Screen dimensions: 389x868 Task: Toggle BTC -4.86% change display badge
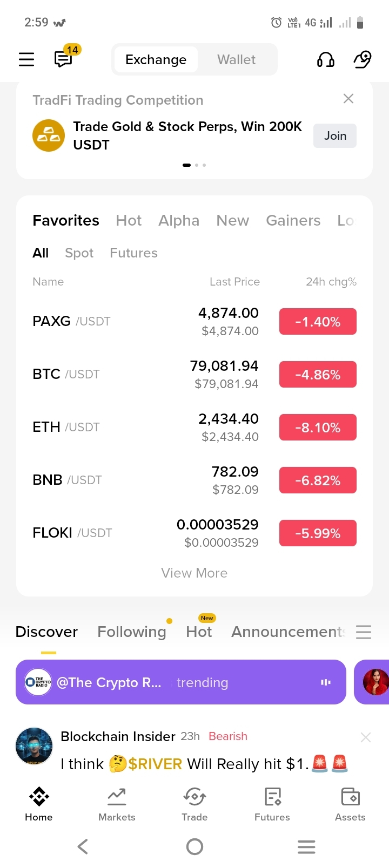click(x=318, y=375)
